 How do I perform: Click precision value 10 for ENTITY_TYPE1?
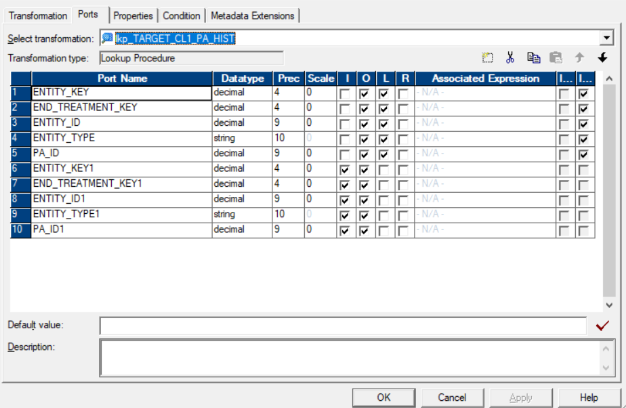(288, 214)
